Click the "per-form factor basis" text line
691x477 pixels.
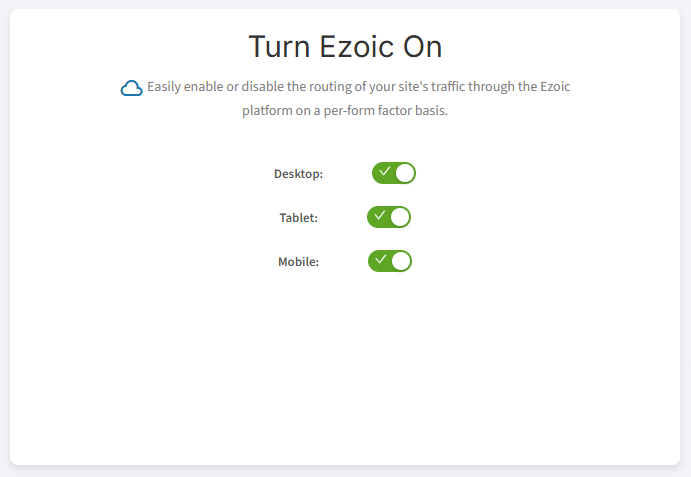345,111
